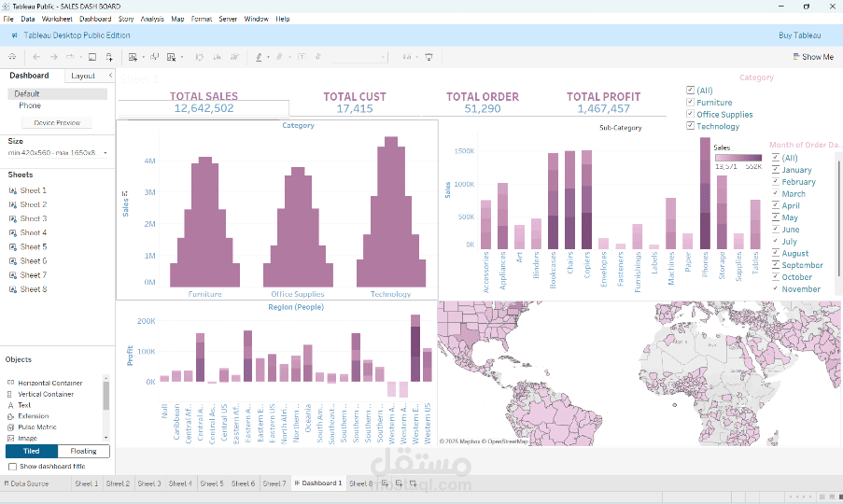Open the Data menu
Screen dimensions: 843x504
click(28, 19)
